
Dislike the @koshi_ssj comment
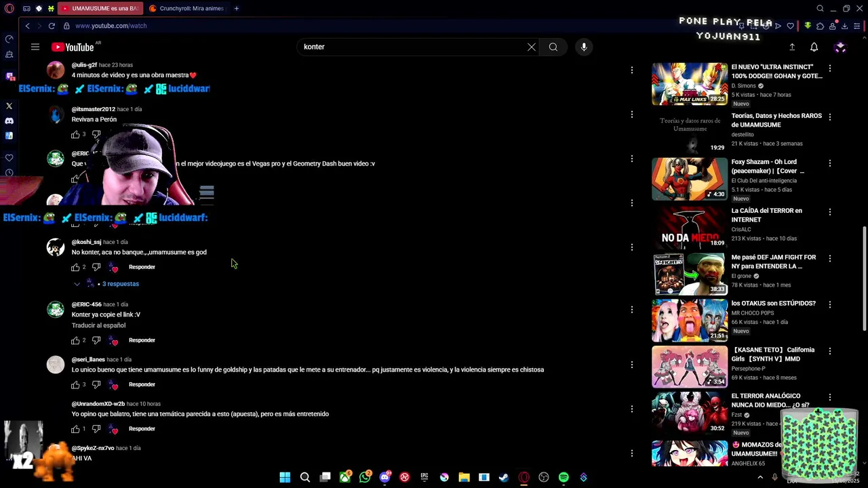pos(96,267)
